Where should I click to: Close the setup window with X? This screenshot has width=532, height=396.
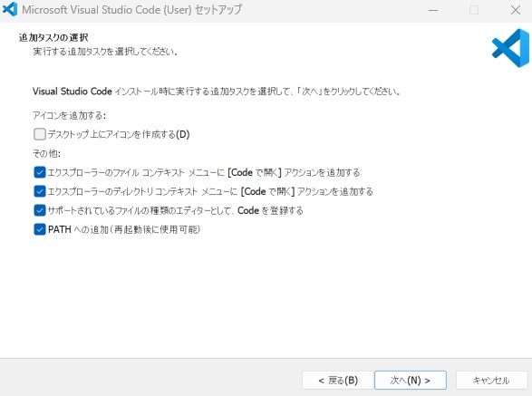click(516, 10)
